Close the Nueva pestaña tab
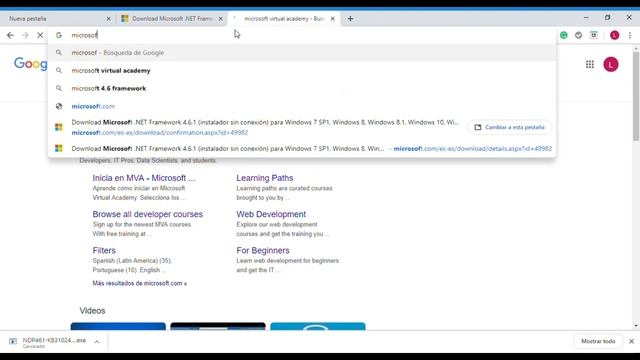Image resolution: width=640 pixels, height=360 pixels. click(108, 19)
